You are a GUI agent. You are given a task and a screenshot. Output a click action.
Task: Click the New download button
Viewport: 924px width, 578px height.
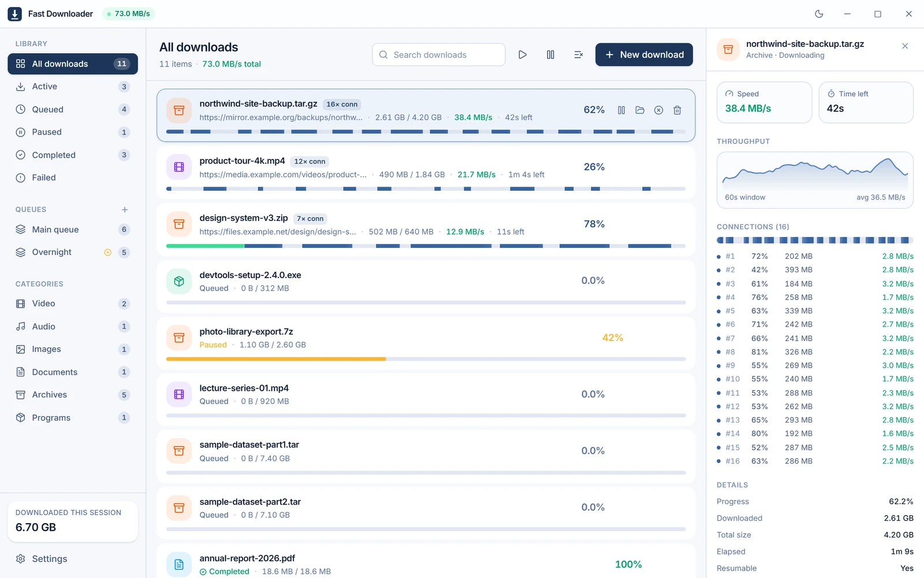644,55
